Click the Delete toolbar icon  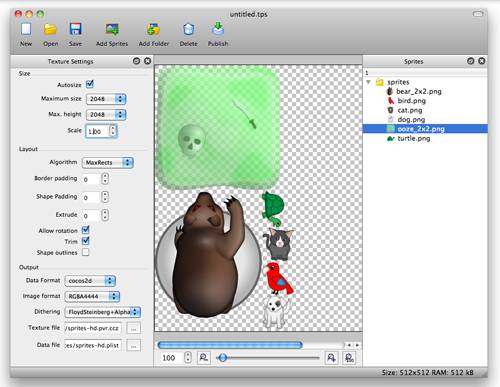tap(189, 29)
